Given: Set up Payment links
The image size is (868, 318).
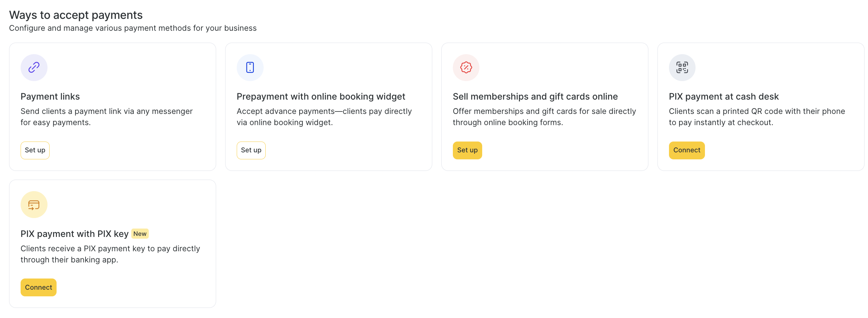Looking at the screenshot, I should click(x=35, y=150).
